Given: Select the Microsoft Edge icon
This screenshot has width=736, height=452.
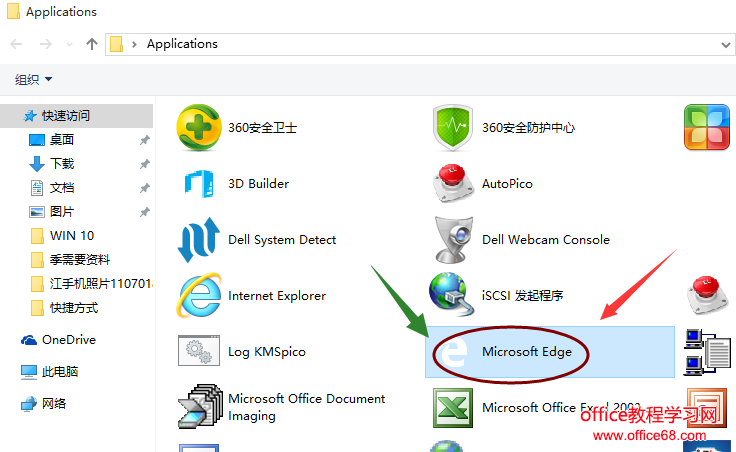Looking at the screenshot, I should 452,352.
